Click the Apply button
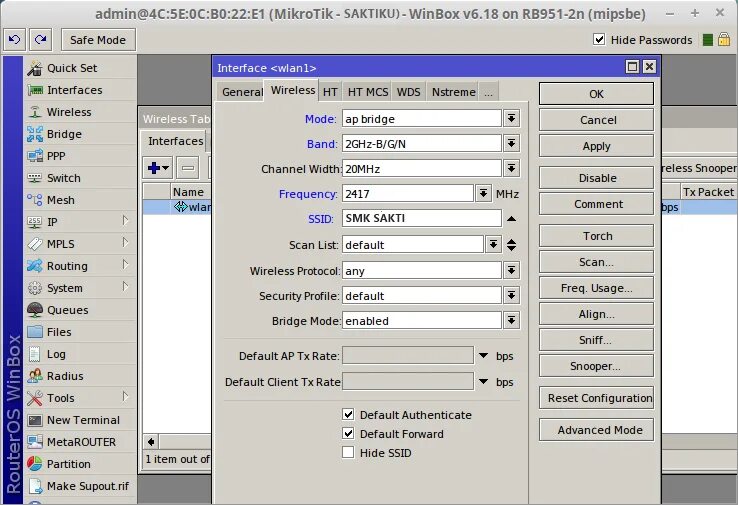 click(x=596, y=146)
